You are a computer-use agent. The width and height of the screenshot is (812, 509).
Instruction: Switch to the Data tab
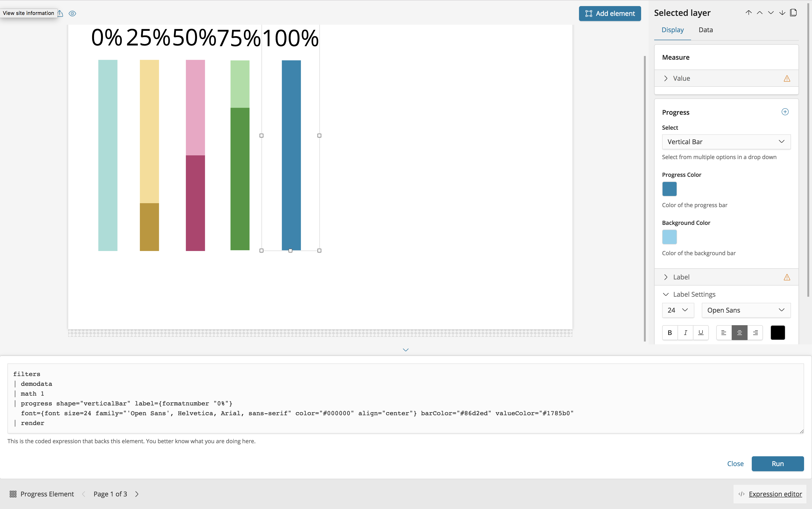tap(706, 30)
